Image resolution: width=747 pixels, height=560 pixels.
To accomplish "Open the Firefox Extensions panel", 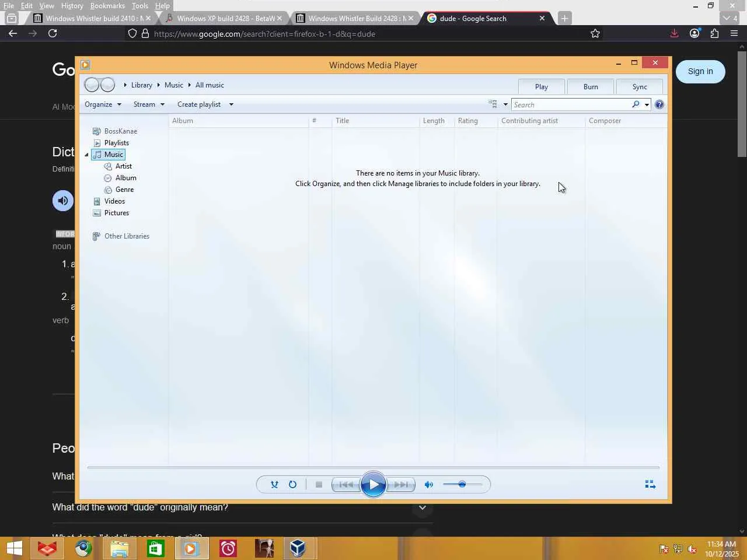I will 714,34.
